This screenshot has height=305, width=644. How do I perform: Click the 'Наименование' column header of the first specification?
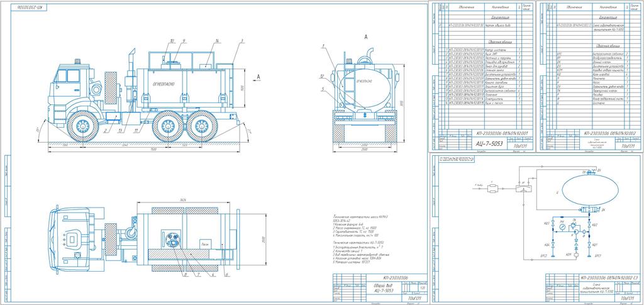click(x=501, y=8)
